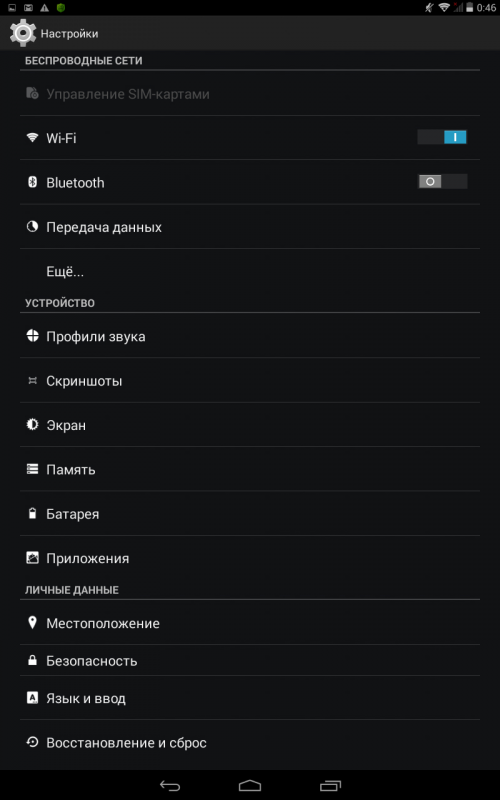500x800 pixels.
Task: Turn off the Wi-Fi switch
Action: click(442, 137)
